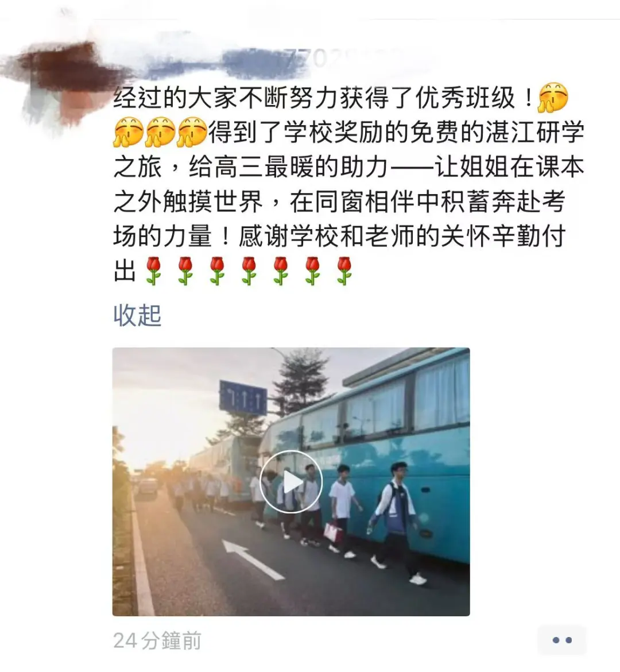Screen dimensions: 620x672
Task: Play the student bus video
Action: coord(291,482)
